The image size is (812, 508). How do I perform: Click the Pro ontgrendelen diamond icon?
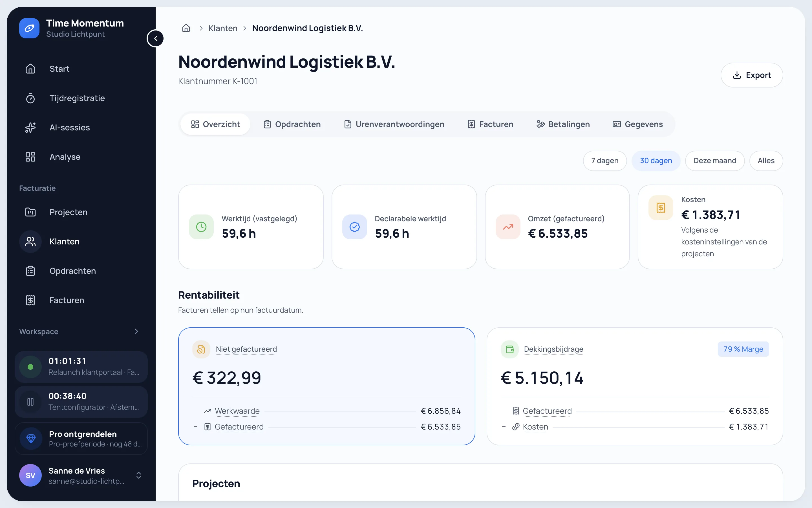31,439
